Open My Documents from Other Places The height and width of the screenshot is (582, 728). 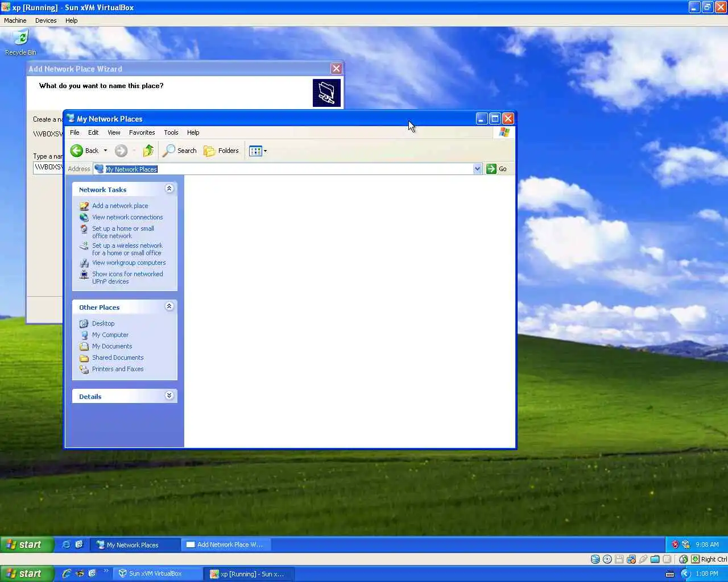[x=112, y=346]
